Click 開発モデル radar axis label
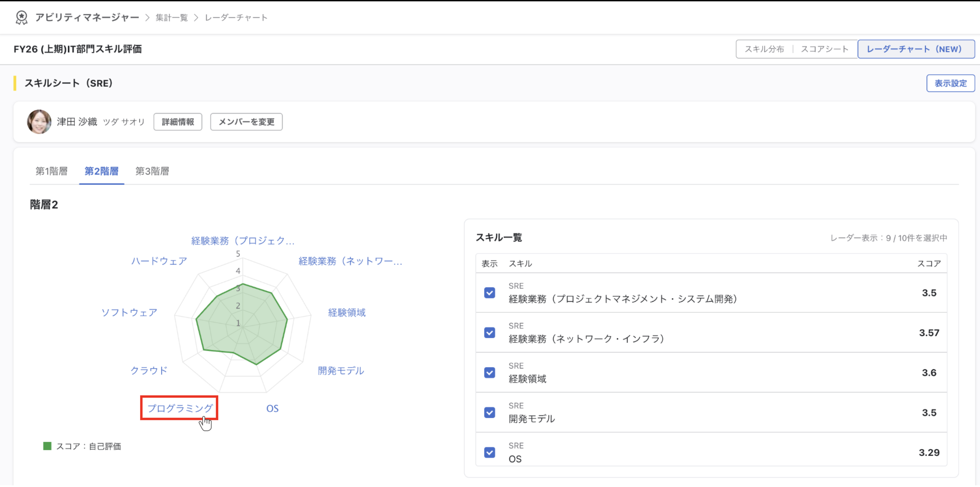Screen dimensions: 980x487 pos(341,371)
